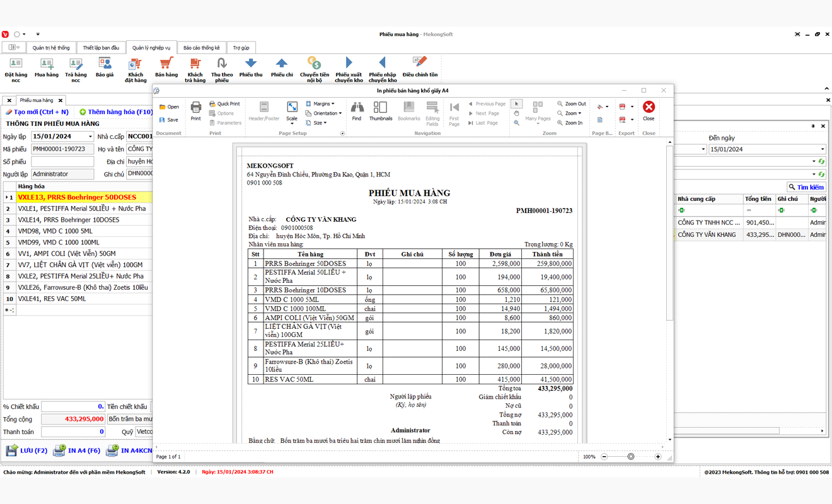
Task: Open the Bán hàng sales module
Action: (x=166, y=67)
